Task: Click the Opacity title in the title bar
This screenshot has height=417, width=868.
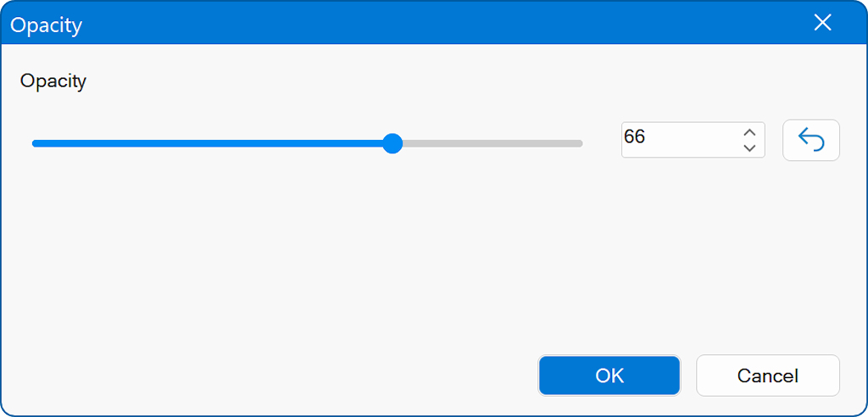Action: coord(46,25)
